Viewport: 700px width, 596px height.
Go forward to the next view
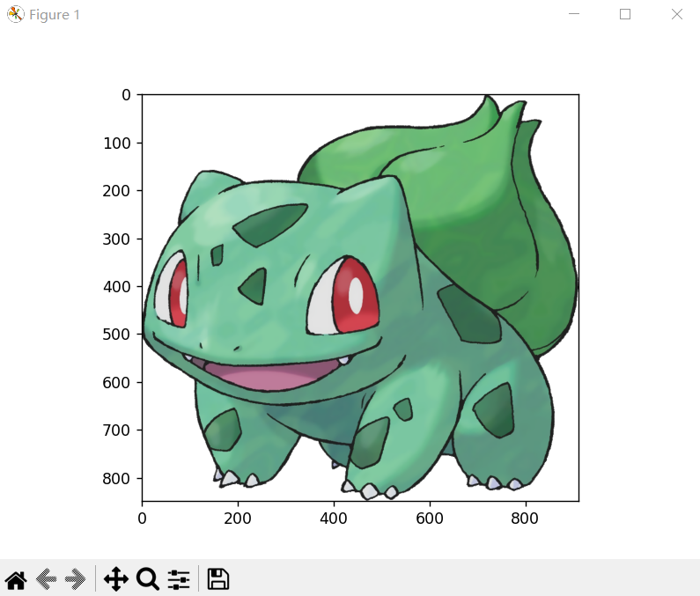coord(75,579)
